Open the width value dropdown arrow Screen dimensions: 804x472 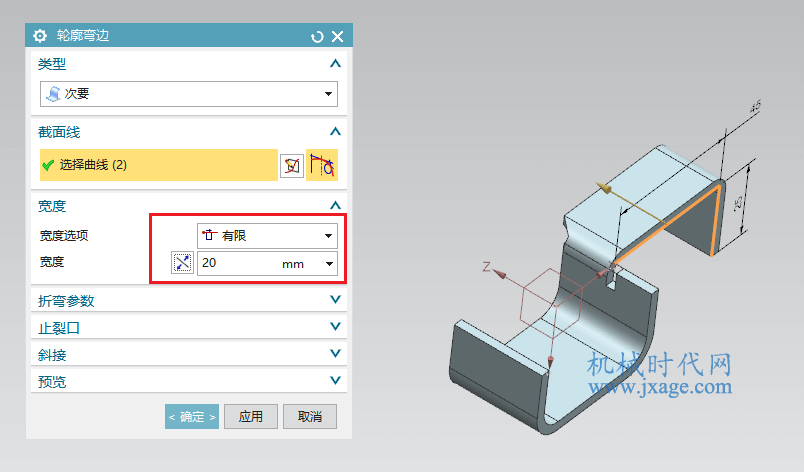pos(329,263)
